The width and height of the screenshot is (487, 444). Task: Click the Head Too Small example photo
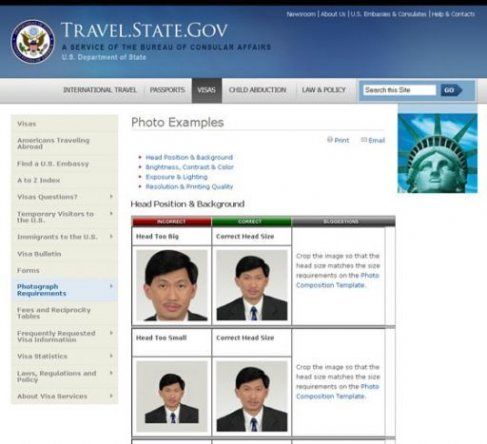(172, 396)
